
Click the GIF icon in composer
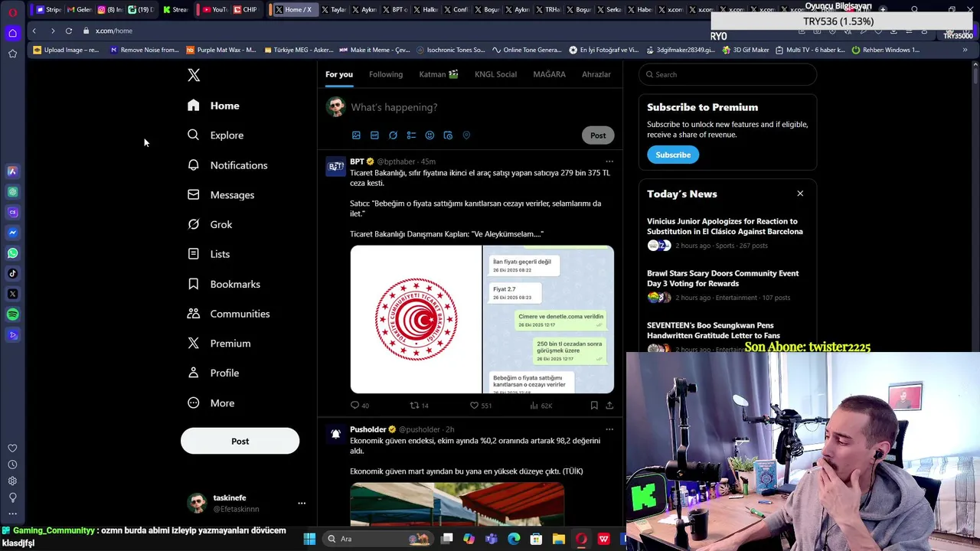[374, 135]
